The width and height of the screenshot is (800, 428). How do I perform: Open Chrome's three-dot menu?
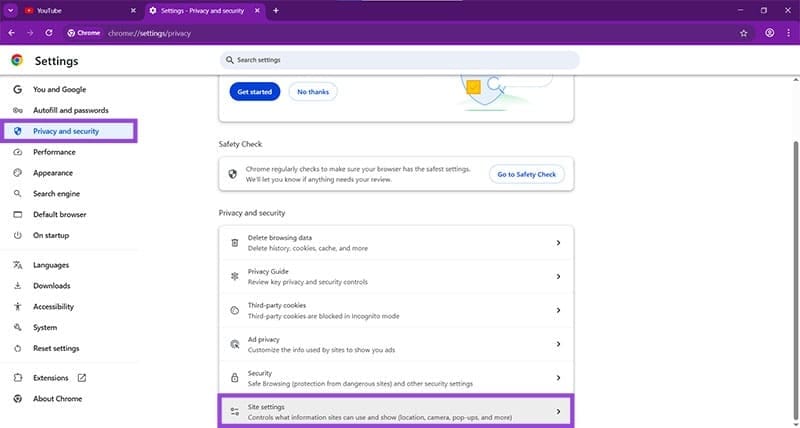click(788, 33)
